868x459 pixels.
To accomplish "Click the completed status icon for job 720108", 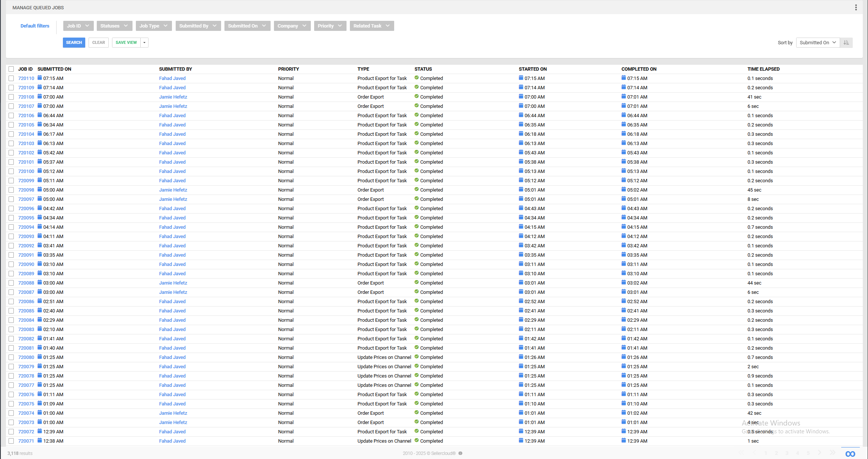I will pos(417,96).
